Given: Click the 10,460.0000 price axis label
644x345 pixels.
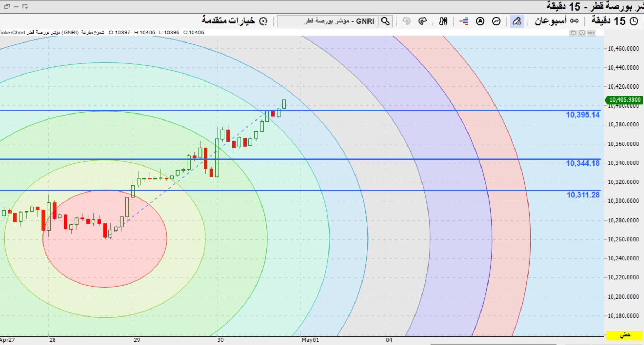Looking at the screenshot, I should point(623,49).
